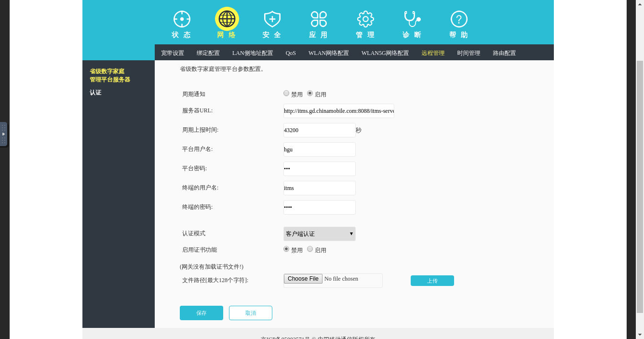644x339 pixels.
Task: Focus the 终端的密码 field
Action: [x=320, y=207]
